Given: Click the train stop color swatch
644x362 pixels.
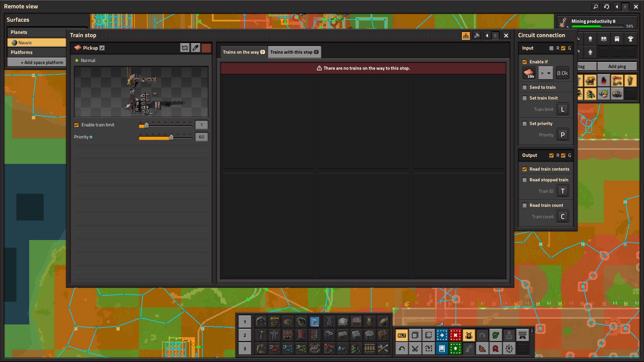Looking at the screenshot, I should pyautogui.click(x=206, y=48).
